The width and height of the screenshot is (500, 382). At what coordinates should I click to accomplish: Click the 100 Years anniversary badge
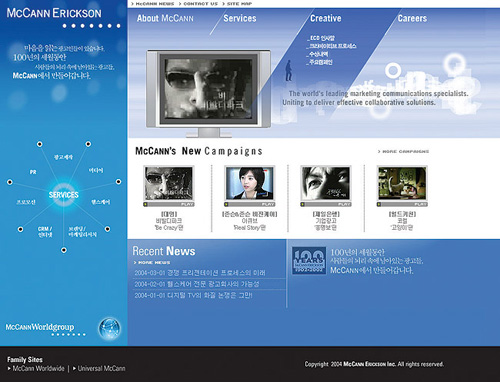(309, 261)
